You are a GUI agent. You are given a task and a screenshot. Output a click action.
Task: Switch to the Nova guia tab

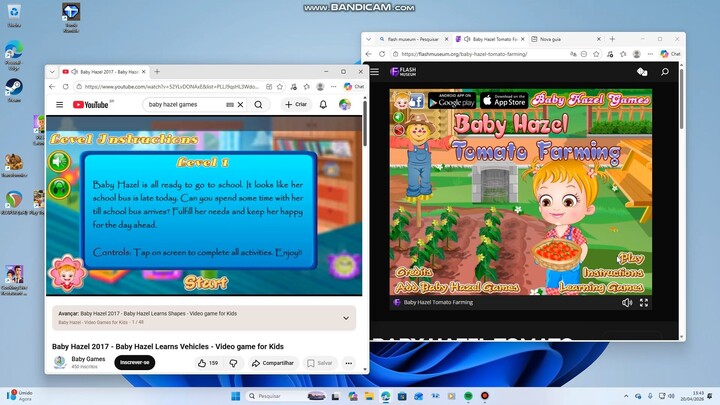pos(566,39)
